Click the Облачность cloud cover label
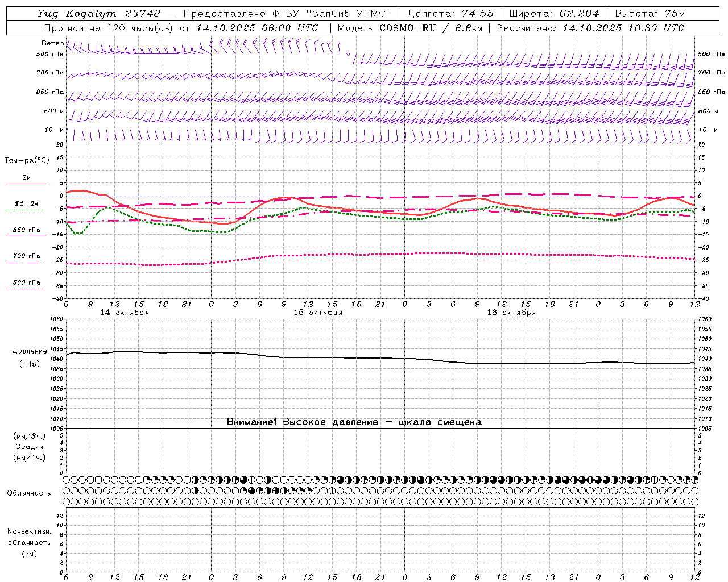Viewport: 728px width, 582px height. (29, 493)
